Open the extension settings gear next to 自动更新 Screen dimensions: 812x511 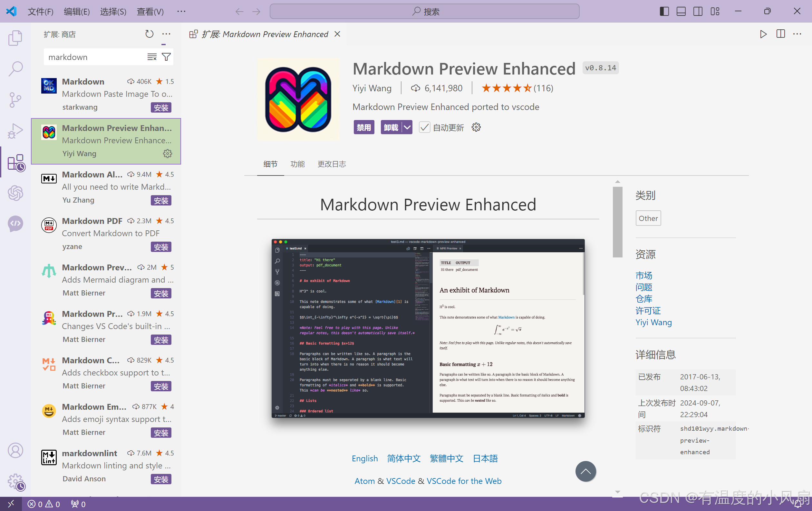point(476,127)
